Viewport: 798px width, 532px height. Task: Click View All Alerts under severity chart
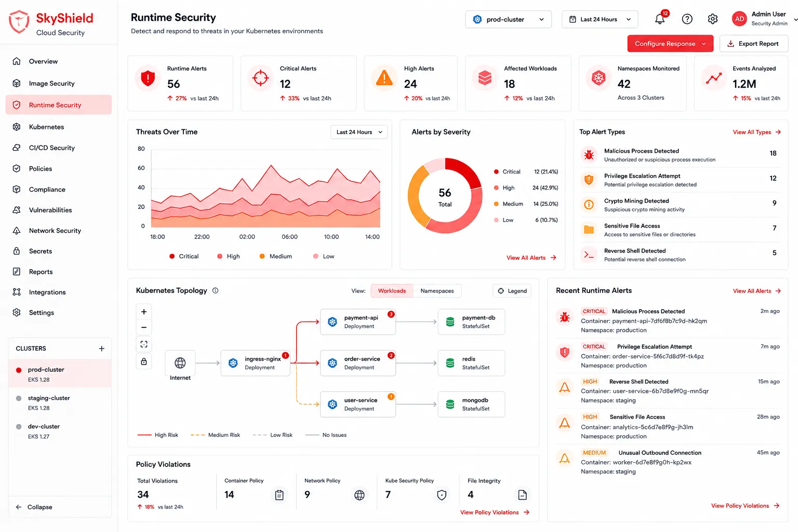(531, 258)
